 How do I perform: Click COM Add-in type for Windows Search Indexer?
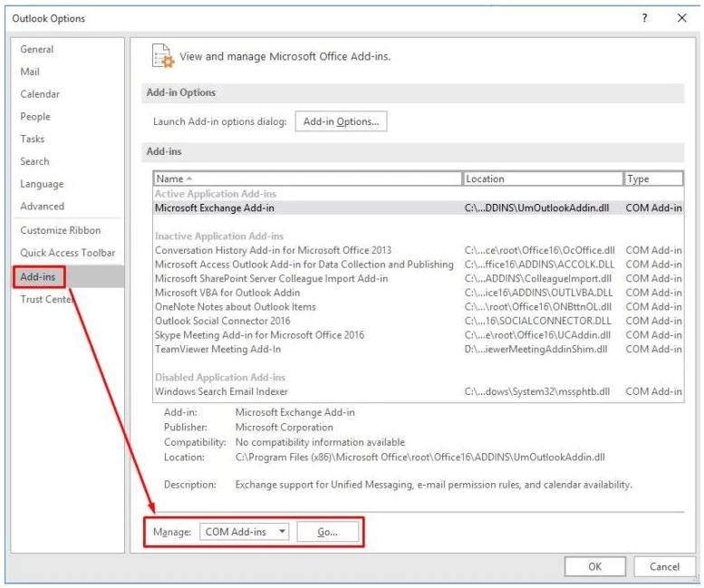tap(654, 391)
